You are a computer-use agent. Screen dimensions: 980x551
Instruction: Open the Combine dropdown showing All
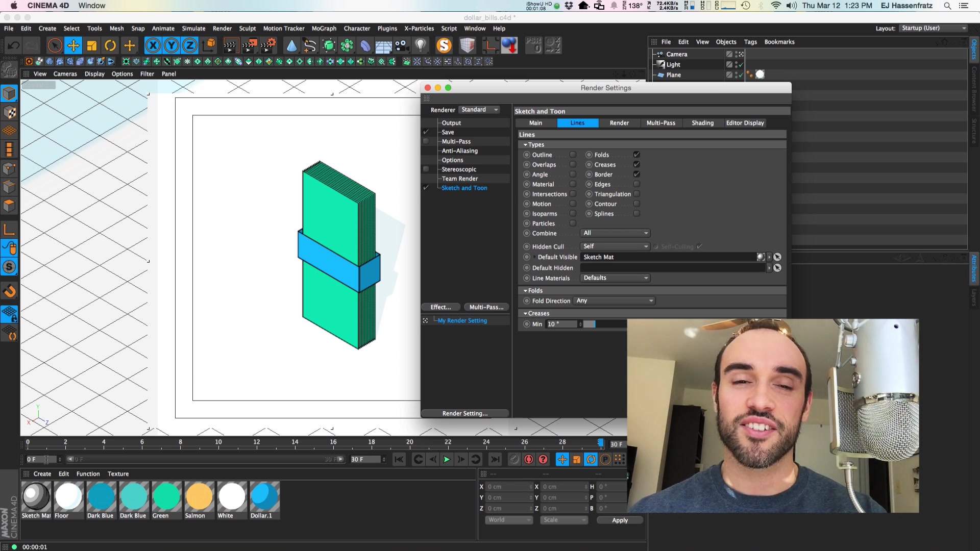(614, 233)
